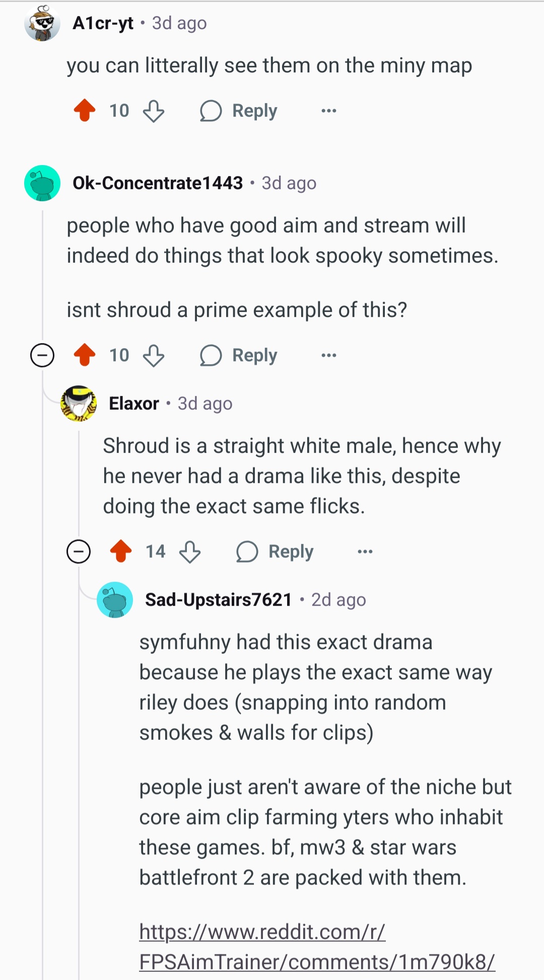Collapse Ok-Concentrate1443's comment thread
The height and width of the screenshot is (980, 544).
pyautogui.click(x=42, y=355)
